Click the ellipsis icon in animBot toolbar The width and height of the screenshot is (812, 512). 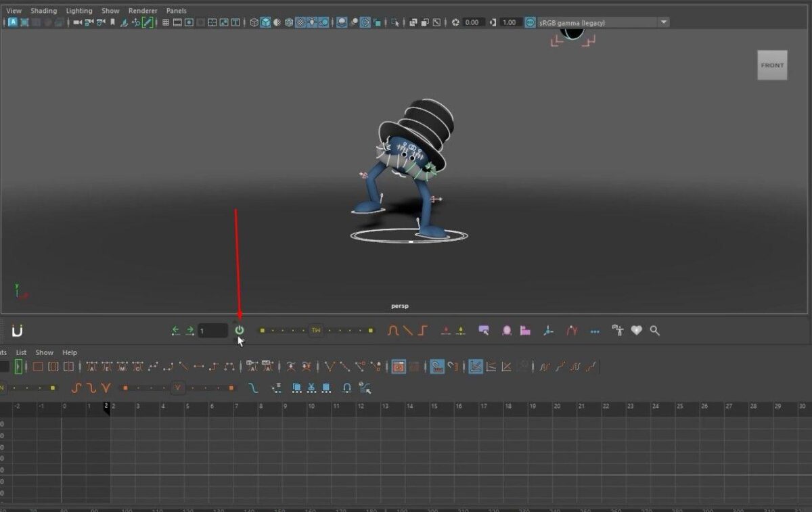click(x=595, y=330)
